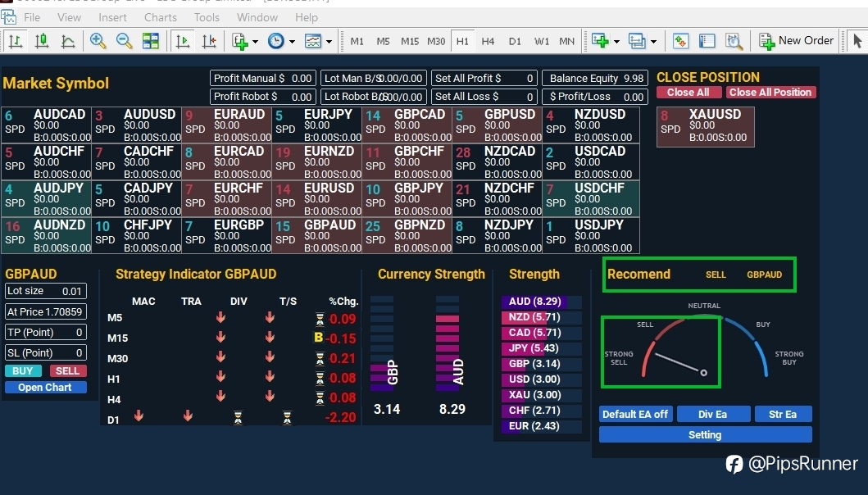Select the H4 timeframe
868x495 pixels.
488,42
